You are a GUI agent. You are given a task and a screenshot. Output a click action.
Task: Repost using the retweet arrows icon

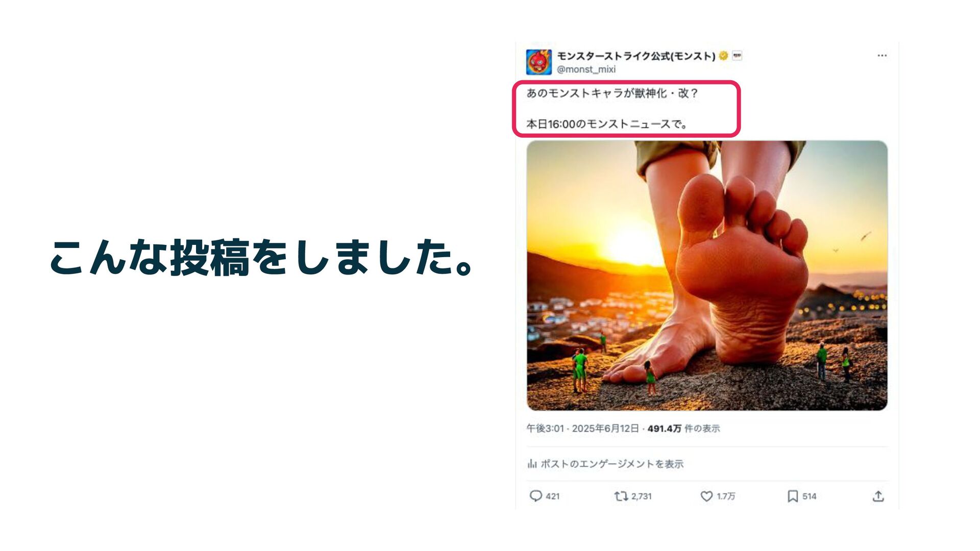pos(621,496)
